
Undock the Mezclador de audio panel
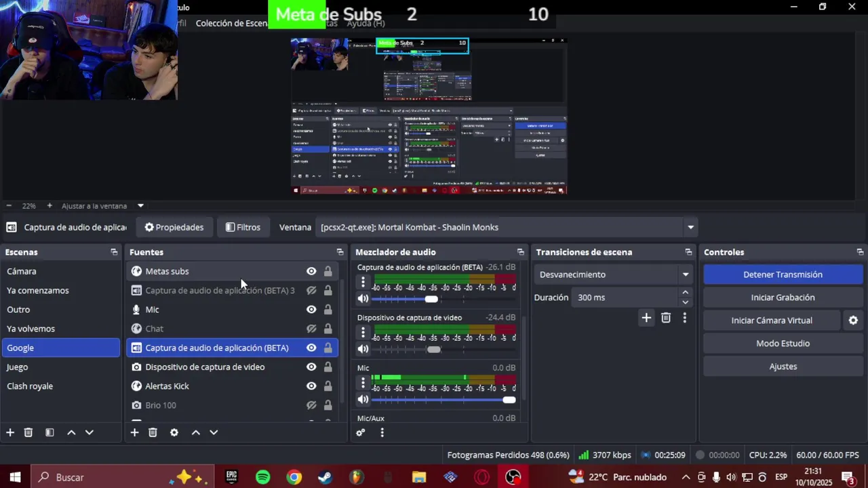tap(520, 252)
